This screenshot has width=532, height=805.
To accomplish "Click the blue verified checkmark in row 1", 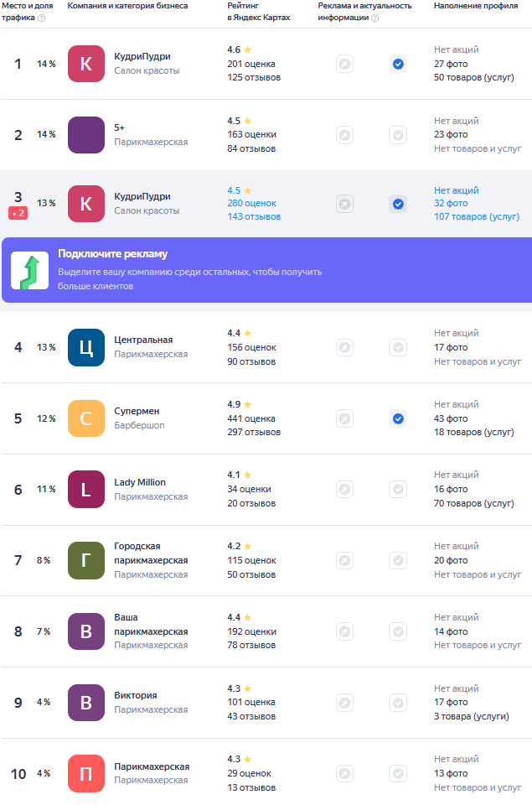I will point(398,65).
